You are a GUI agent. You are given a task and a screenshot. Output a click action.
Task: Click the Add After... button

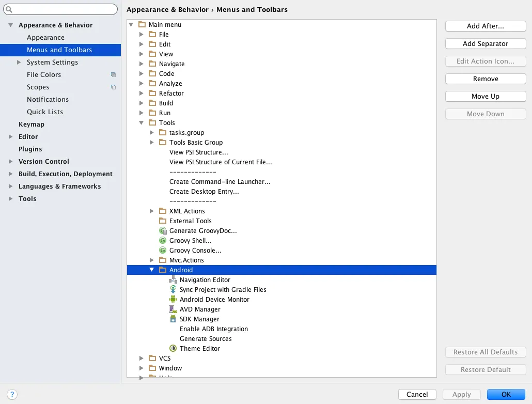click(x=486, y=26)
